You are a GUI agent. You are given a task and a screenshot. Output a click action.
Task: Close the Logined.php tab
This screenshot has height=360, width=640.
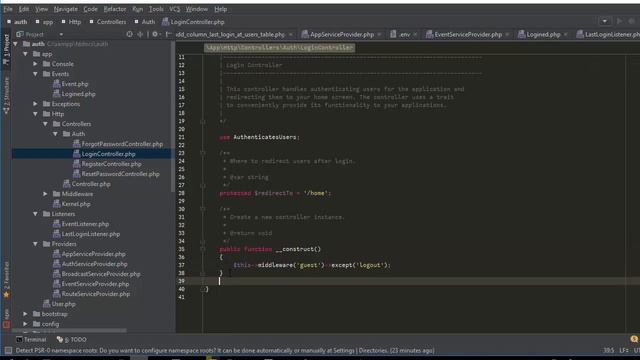pos(565,35)
